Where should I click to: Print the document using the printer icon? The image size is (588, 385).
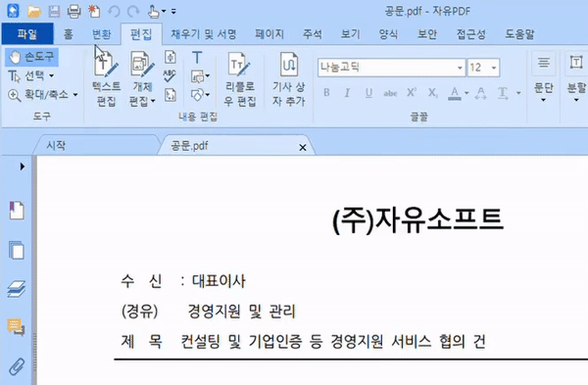coord(73,12)
